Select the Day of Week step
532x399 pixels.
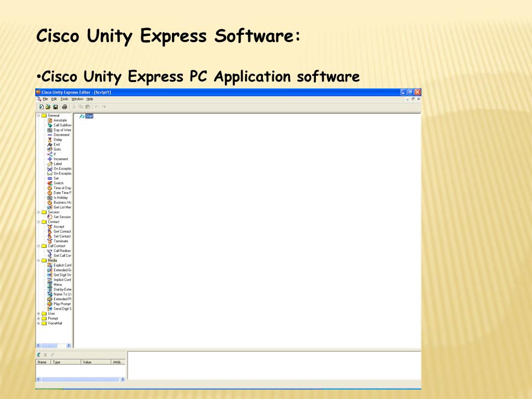point(59,130)
